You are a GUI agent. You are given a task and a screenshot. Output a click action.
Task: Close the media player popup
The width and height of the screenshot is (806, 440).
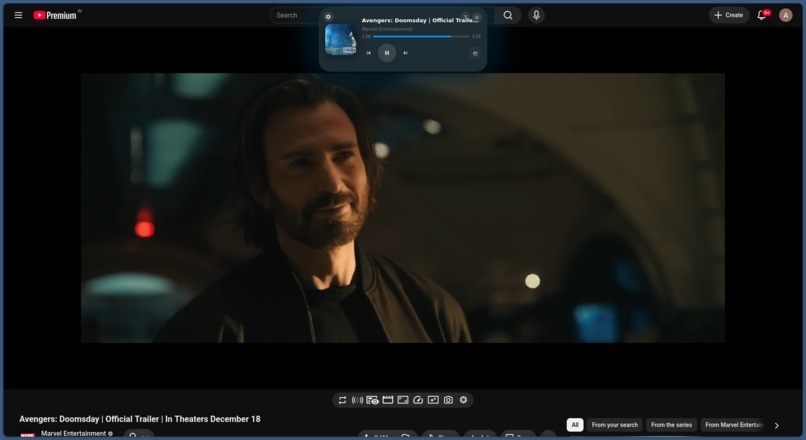click(x=477, y=17)
